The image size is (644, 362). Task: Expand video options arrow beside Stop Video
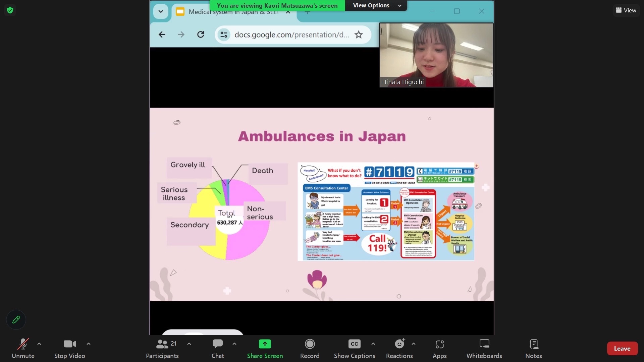click(89, 344)
